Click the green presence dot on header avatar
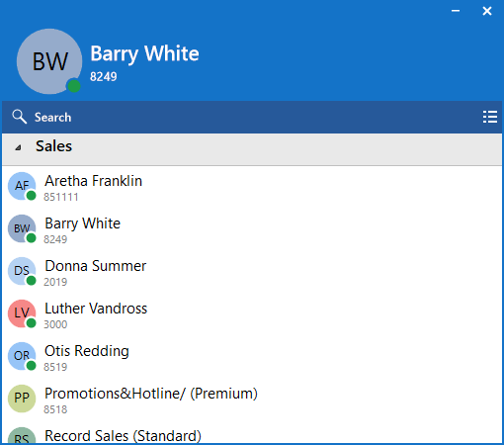 pos(74,86)
